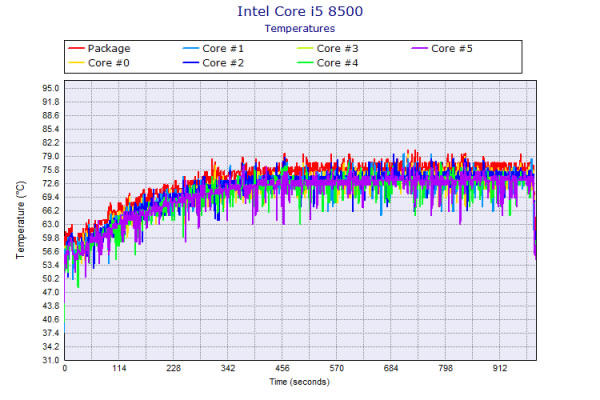Click the chart title "Intel Core i5 8500"
600x400 pixels.
(x=300, y=11)
